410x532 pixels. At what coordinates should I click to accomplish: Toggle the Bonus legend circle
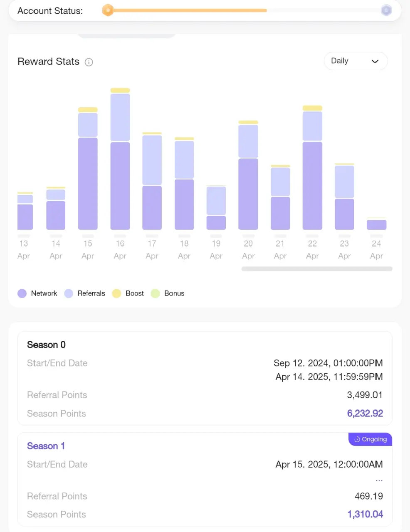click(155, 293)
